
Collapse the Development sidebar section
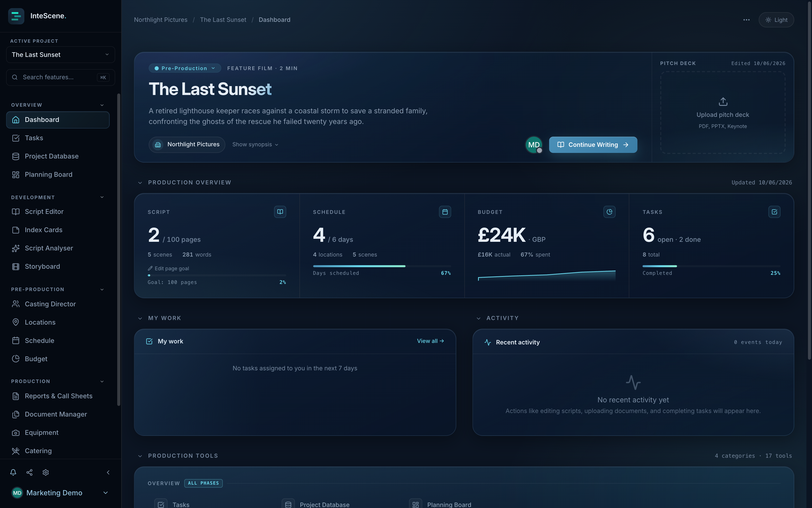(x=102, y=197)
